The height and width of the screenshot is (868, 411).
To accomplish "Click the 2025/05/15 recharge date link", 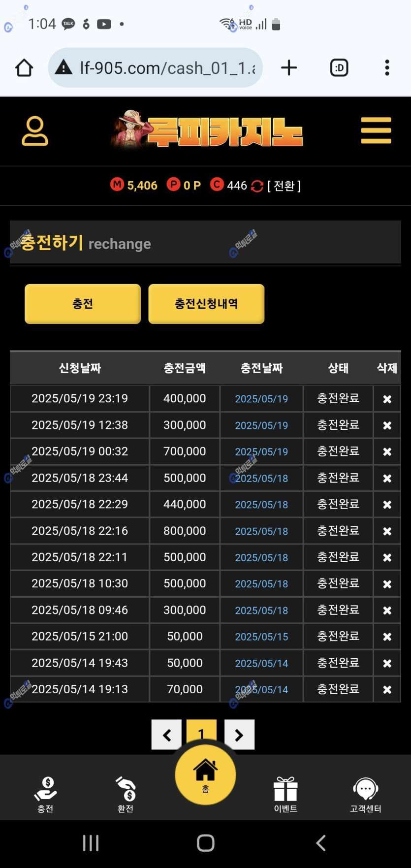I will point(261,637).
